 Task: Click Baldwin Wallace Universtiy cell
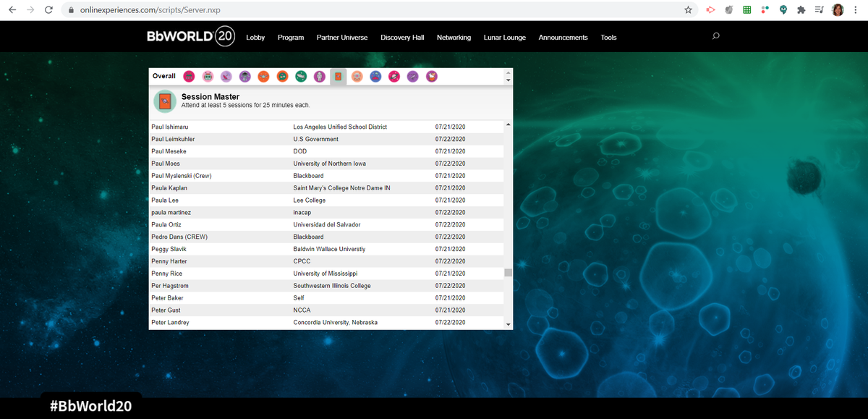(329, 249)
